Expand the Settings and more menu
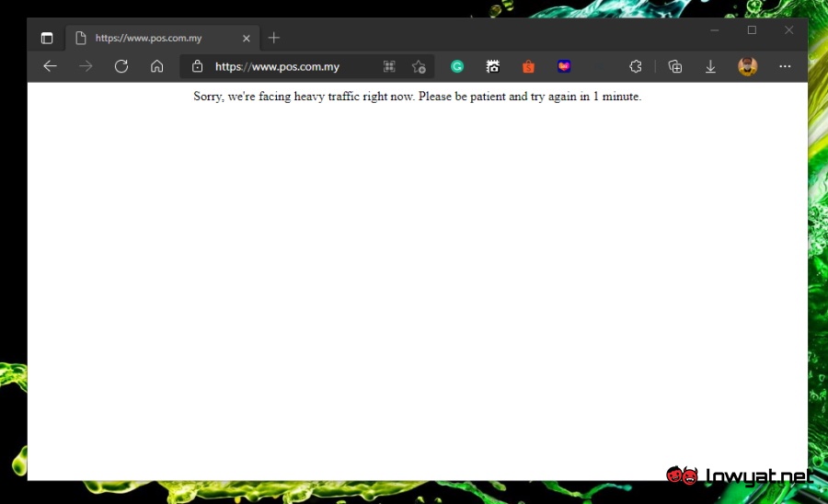This screenshot has height=504, width=828. [x=785, y=66]
